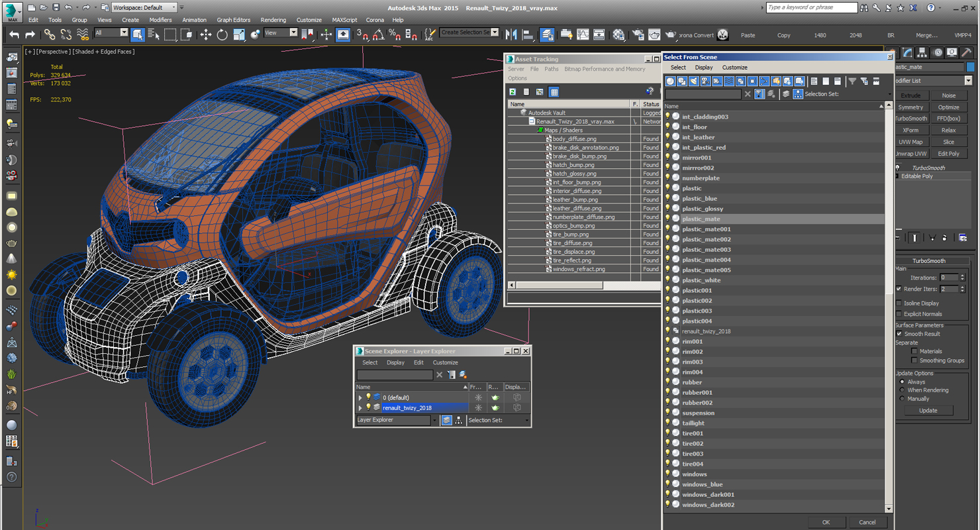This screenshot has height=530, width=980.
Task: Toggle Freeze for 0 (default) layer
Action: (478, 397)
